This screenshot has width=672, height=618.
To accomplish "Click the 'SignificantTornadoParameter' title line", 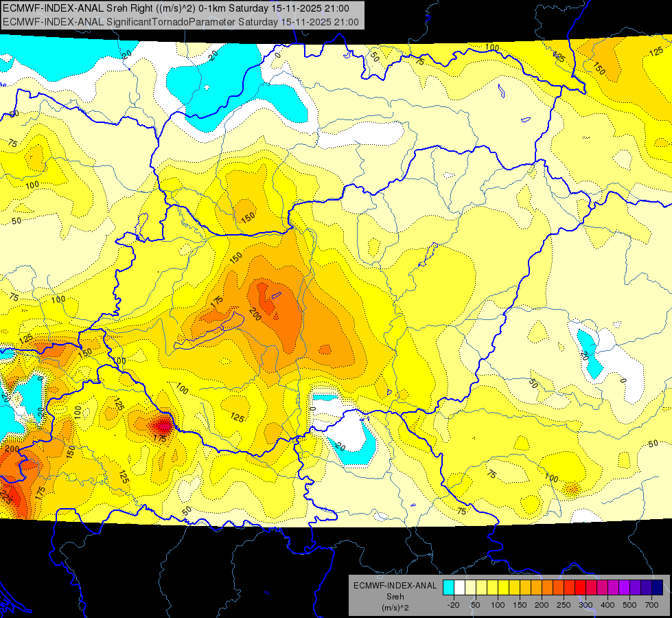I will tap(181, 22).
